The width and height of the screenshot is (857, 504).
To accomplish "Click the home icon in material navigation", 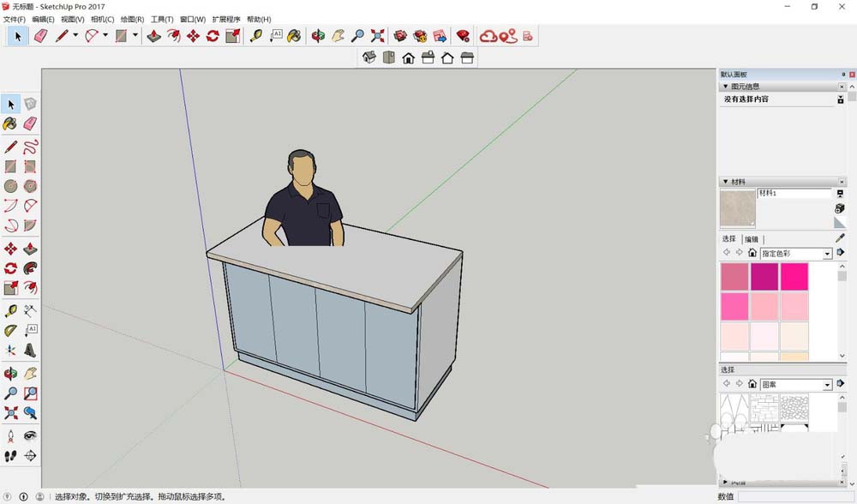I will pyautogui.click(x=752, y=254).
